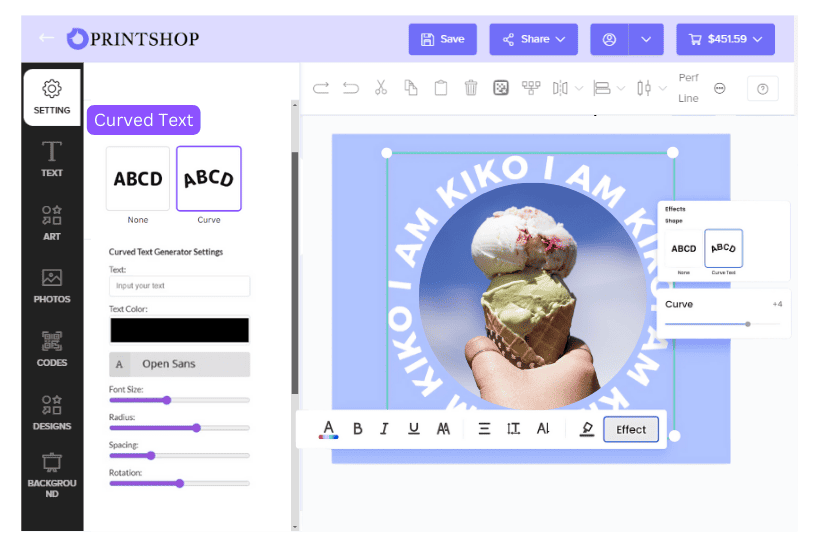The width and height of the screenshot is (819, 547).
Task: Click scrollbar down arrow in settings panel
Action: click(295, 527)
